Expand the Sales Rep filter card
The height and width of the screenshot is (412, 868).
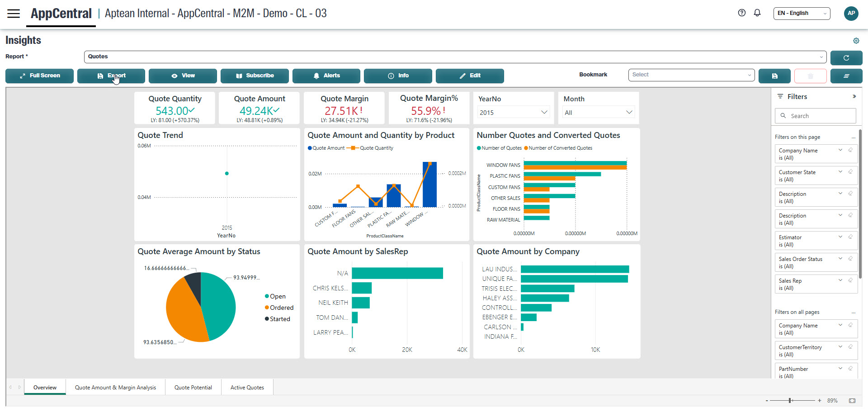[840, 280]
